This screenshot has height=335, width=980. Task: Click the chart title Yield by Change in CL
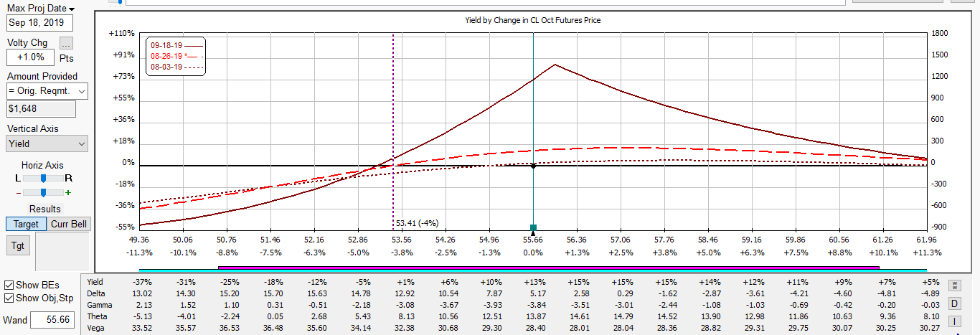pyautogui.click(x=533, y=20)
